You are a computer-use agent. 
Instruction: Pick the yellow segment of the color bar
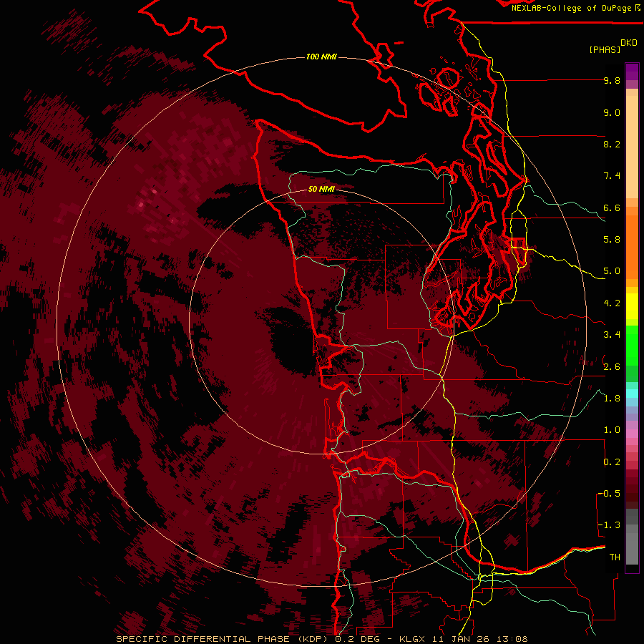(632, 306)
